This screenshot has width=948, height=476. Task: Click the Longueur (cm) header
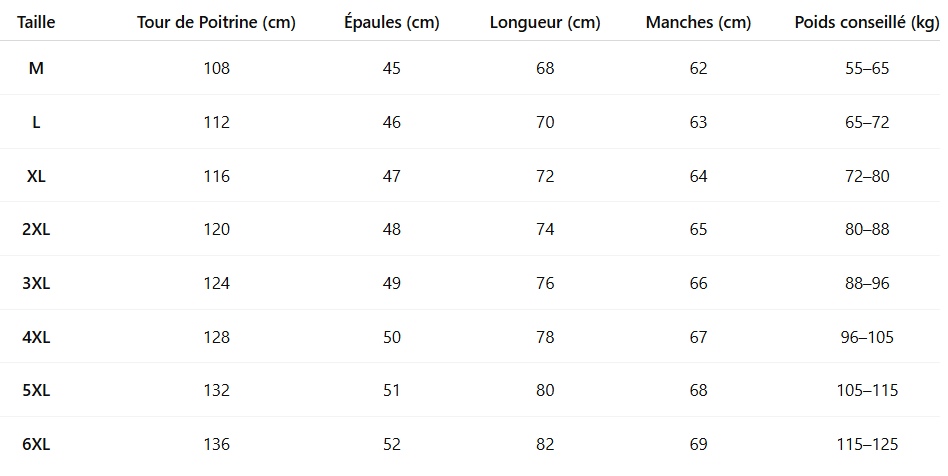tap(545, 23)
